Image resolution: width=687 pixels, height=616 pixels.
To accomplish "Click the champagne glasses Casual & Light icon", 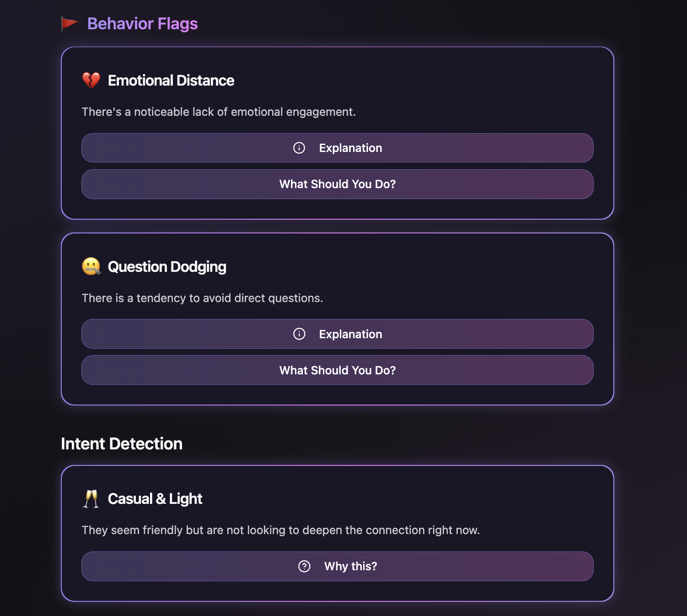I will coord(91,498).
